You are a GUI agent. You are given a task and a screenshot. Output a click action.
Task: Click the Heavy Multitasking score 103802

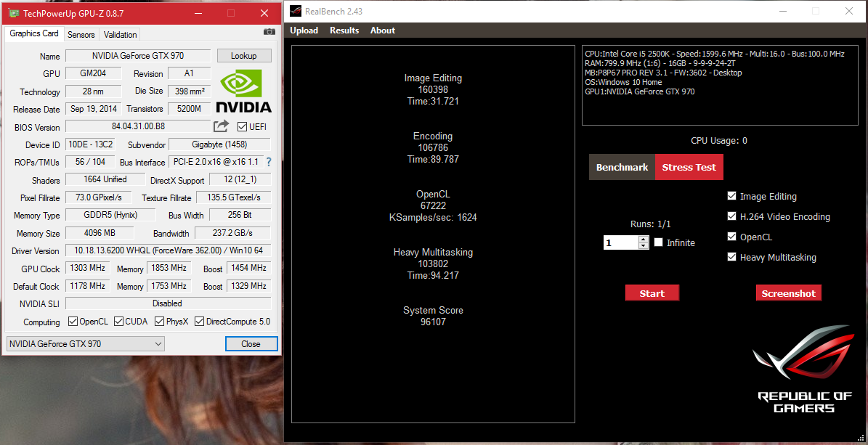point(433,264)
